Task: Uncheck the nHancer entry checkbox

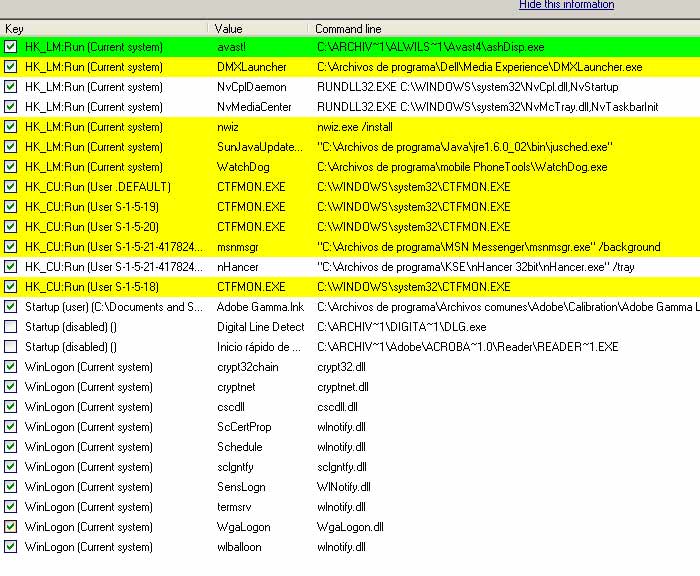Action: click(x=10, y=267)
